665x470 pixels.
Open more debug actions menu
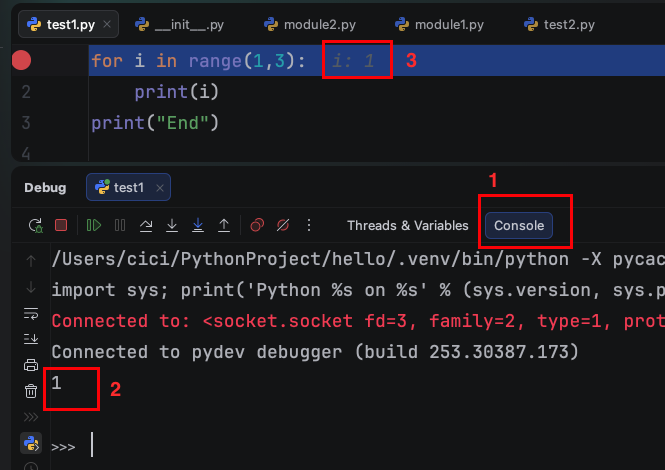[309, 225]
